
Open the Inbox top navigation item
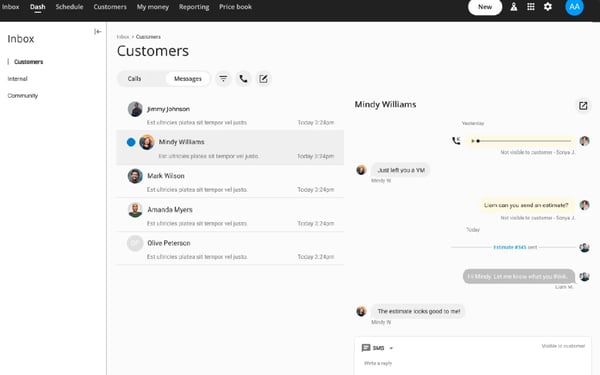click(10, 7)
